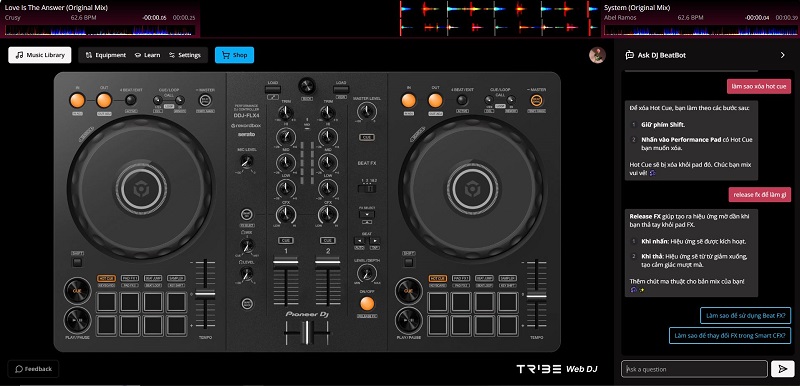The width and height of the screenshot is (800, 386).
Task: Click channel 1 TRIM knob
Action: [286, 113]
